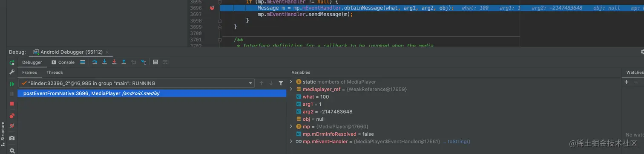
Task: Resume program execution
Action: point(12,84)
